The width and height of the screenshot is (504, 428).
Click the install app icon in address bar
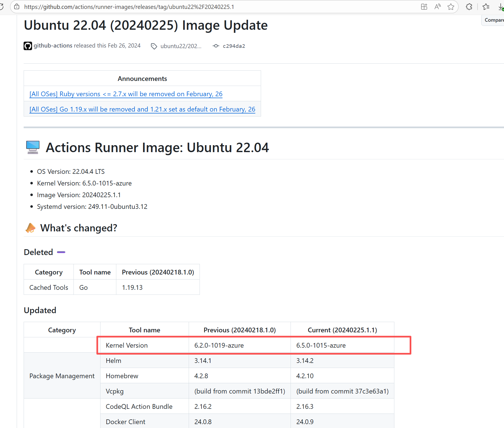(424, 7)
